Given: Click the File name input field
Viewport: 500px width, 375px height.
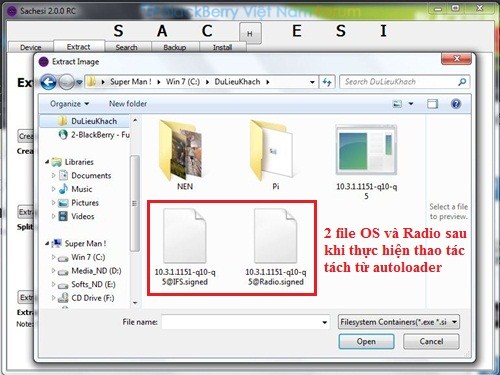Looking at the screenshot, I should pos(246,322).
